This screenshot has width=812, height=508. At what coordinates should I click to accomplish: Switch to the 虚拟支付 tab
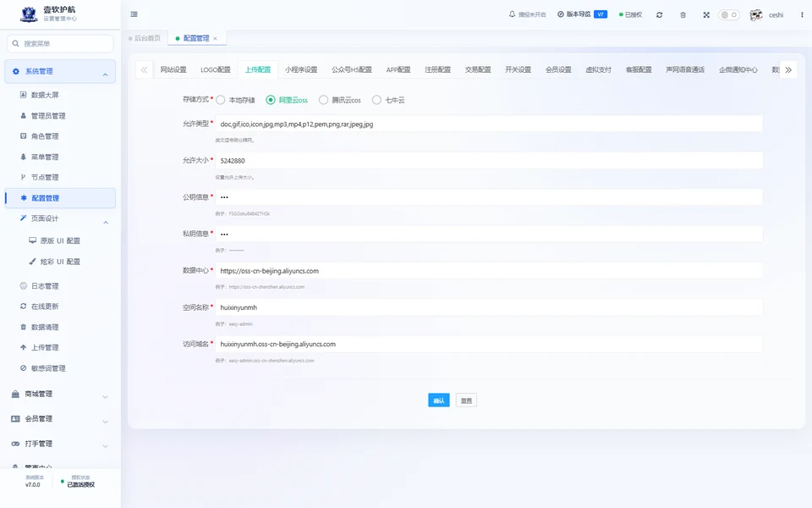[599, 69]
